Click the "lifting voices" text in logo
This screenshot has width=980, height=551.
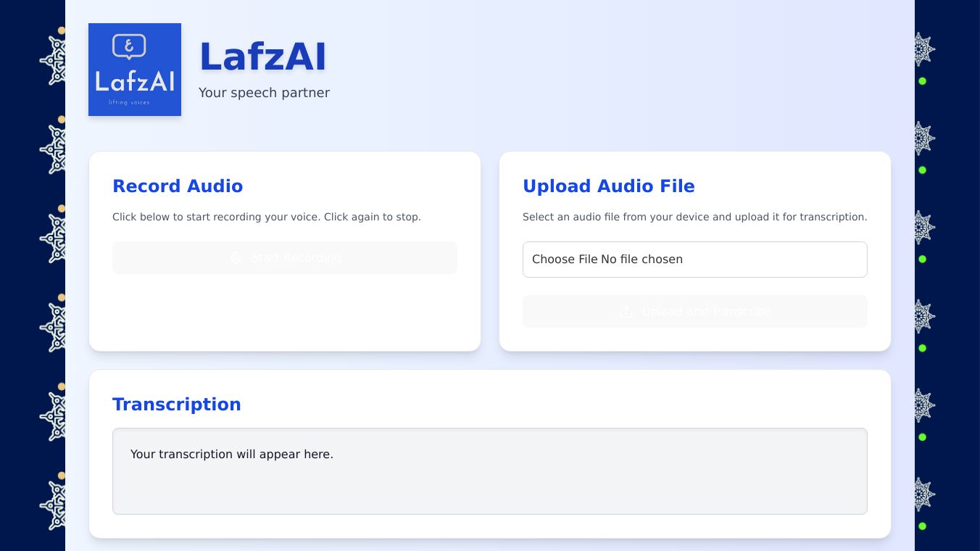tap(129, 102)
